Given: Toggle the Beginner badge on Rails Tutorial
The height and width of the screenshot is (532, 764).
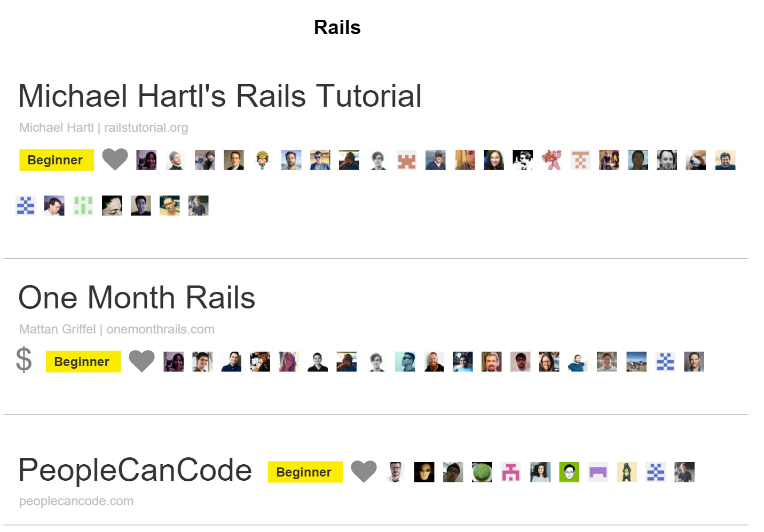Looking at the screenshot, I should 56,160.
